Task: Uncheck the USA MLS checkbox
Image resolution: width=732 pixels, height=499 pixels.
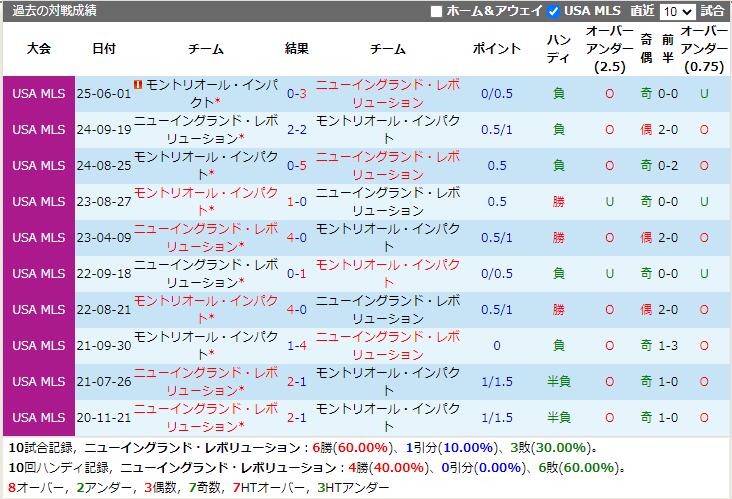Action: 553,11
